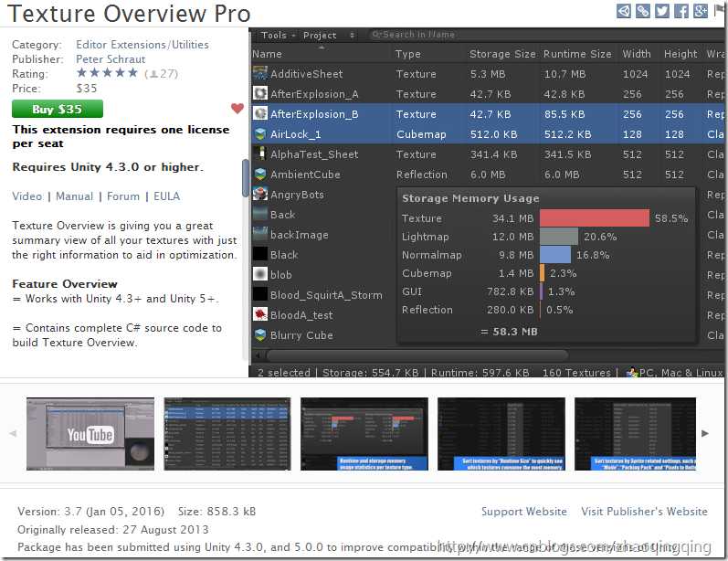Click the description panel vertical scrollbar
728x561 pixels.
pos(245,177)
